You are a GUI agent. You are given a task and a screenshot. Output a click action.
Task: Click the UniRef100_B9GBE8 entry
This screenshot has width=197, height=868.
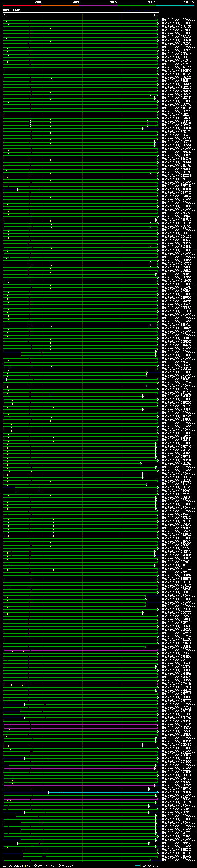(x=177, y=592)
